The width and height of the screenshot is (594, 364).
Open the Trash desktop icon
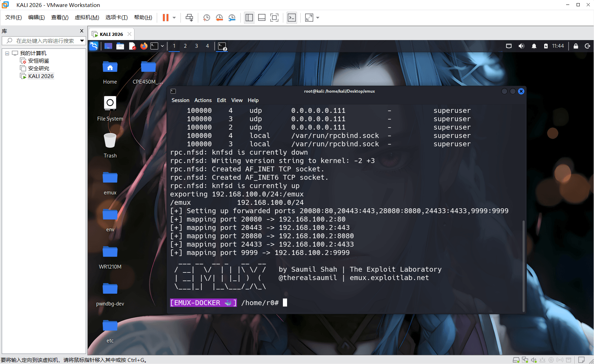pos(110,146)
